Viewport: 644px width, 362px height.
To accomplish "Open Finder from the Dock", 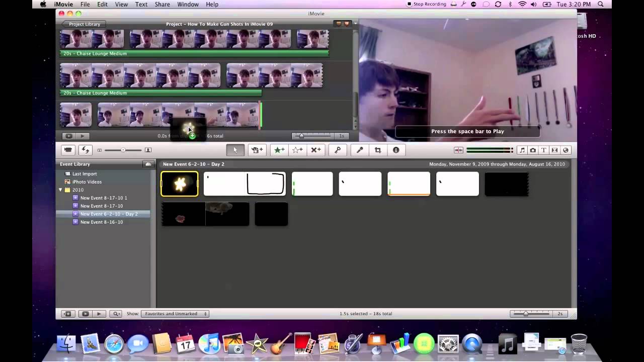I will (x=66, y=344).
